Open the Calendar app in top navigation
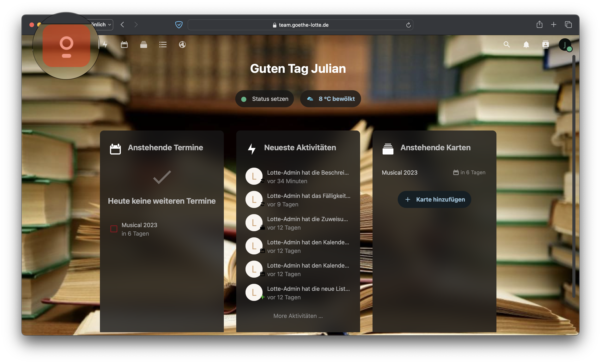Image resolution: width=601 pixels, height=364 pixels. point(124,45)
